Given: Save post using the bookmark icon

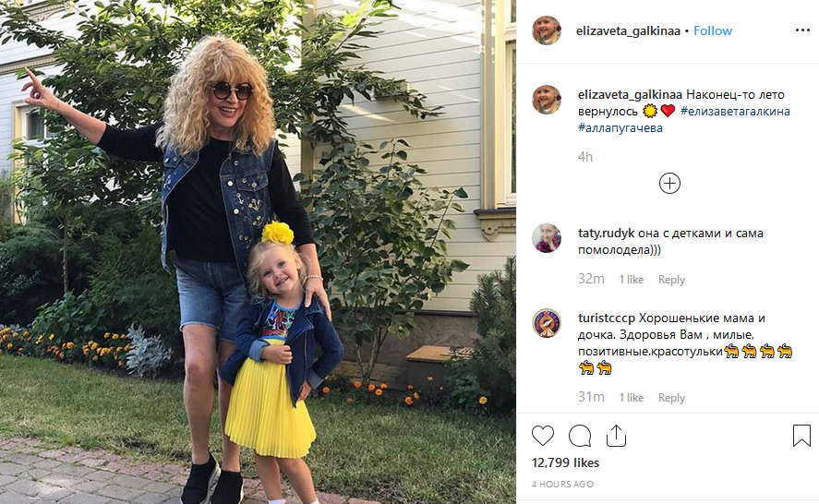Looking at the screenshot, I should (801, 436).
